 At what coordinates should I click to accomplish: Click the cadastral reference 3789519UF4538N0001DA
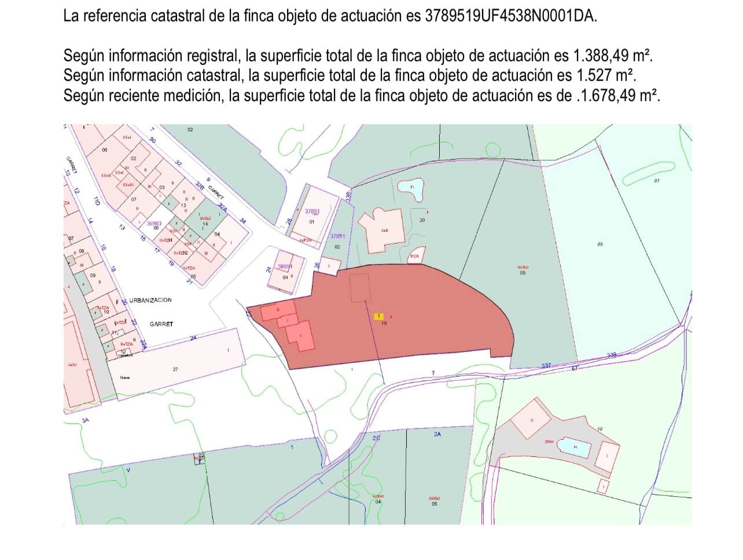pos(510,16)
